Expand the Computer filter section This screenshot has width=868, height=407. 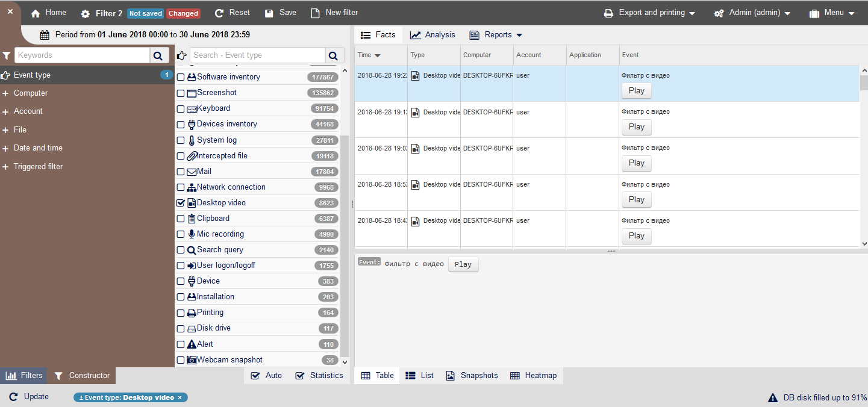(87, 93)
